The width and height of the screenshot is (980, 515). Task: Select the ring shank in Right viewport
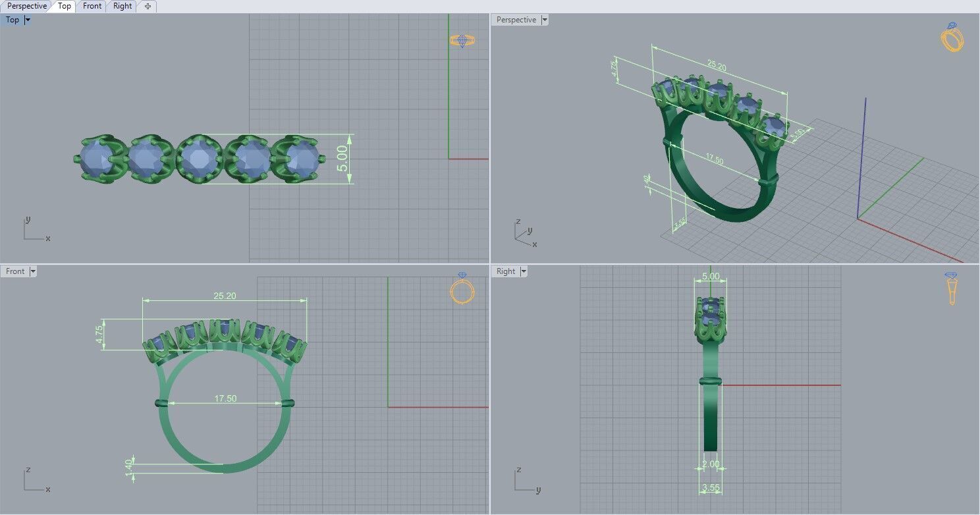[x=711, y=419]
